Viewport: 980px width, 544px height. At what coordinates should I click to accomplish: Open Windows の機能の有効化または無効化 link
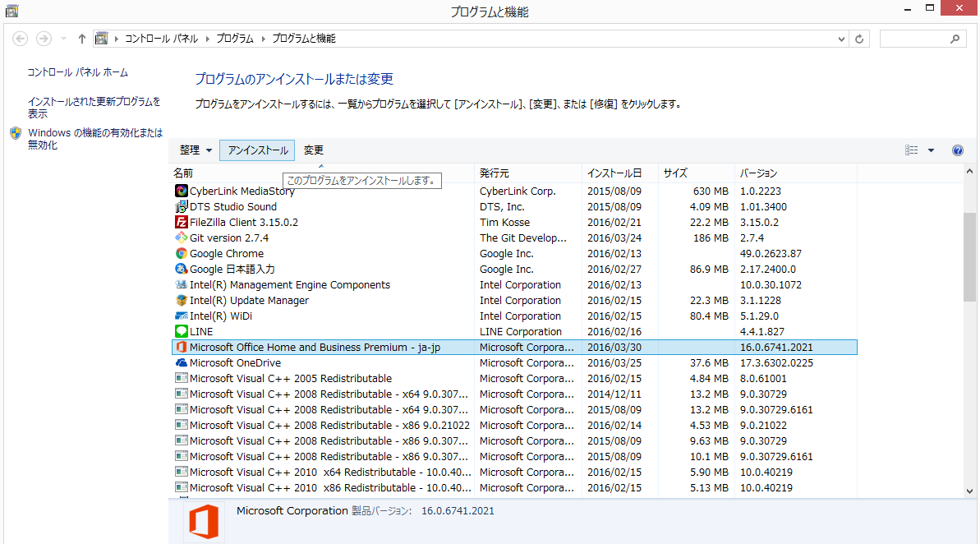[x=95, y=139]
